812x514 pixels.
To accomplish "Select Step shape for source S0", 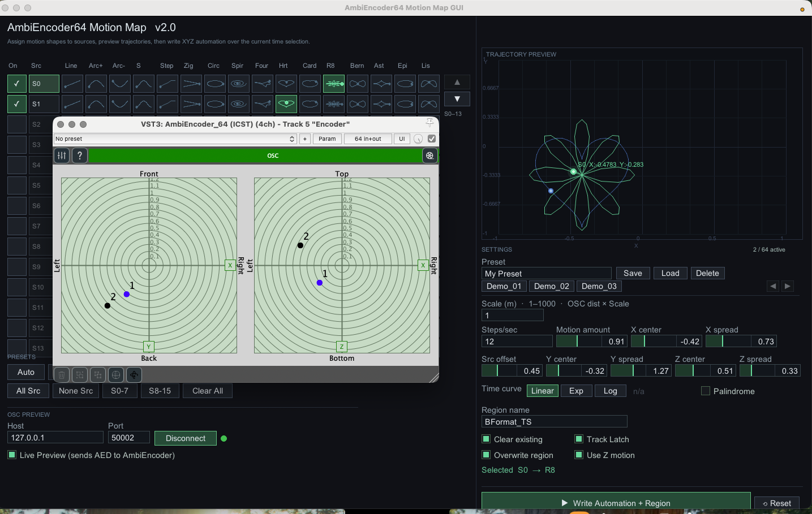I will pos(167,84).
